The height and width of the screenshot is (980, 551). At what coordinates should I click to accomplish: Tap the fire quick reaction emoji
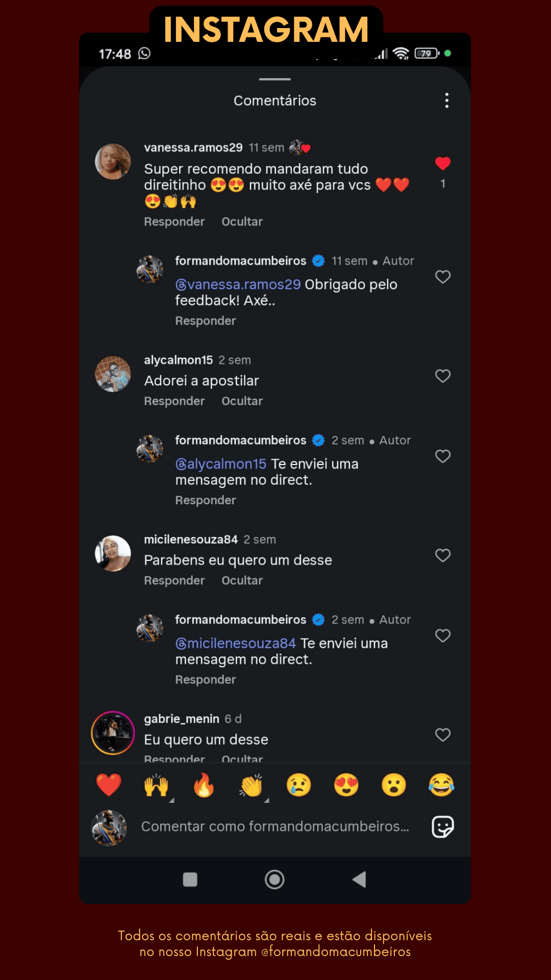pyautogui.click(x=204, y=785)
